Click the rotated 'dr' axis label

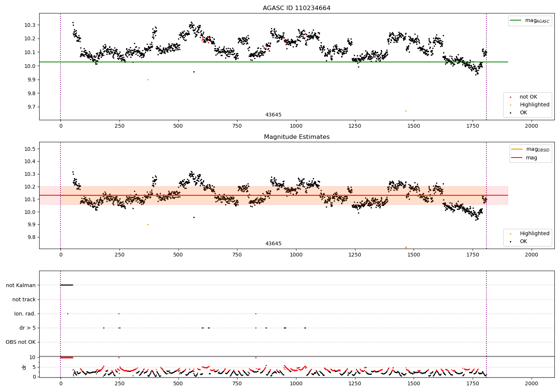24,367
